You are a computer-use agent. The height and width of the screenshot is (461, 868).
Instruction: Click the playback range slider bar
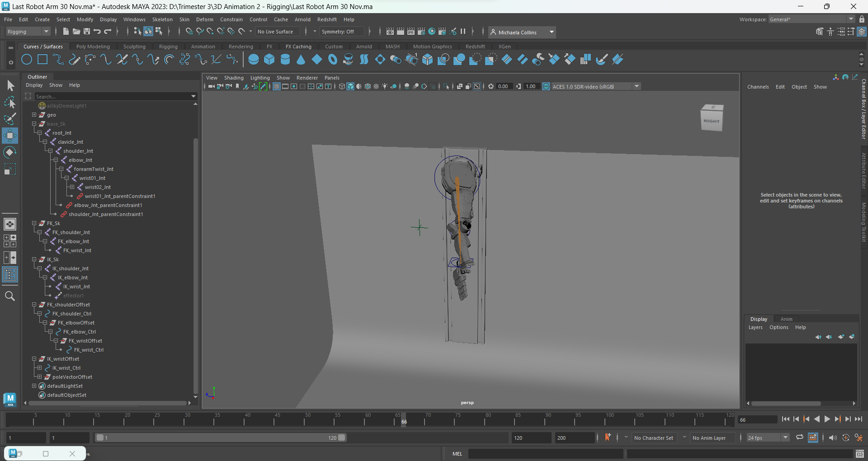pyautogui.click(x=221, y=437)
